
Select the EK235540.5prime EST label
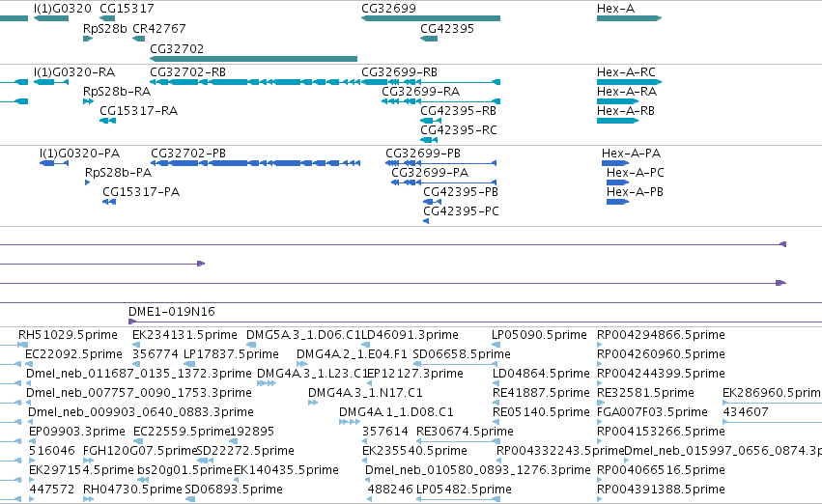coord(414,451)
